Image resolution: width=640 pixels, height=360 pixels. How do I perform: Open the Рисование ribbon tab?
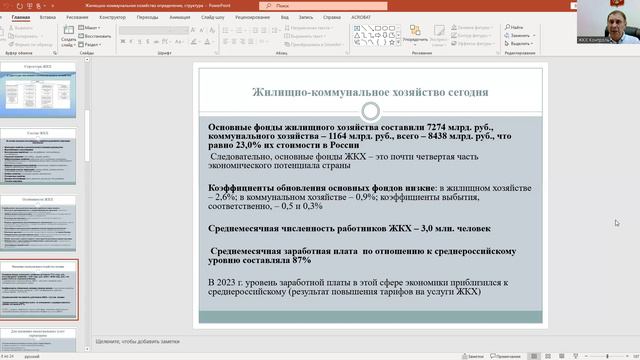point(77,17)
